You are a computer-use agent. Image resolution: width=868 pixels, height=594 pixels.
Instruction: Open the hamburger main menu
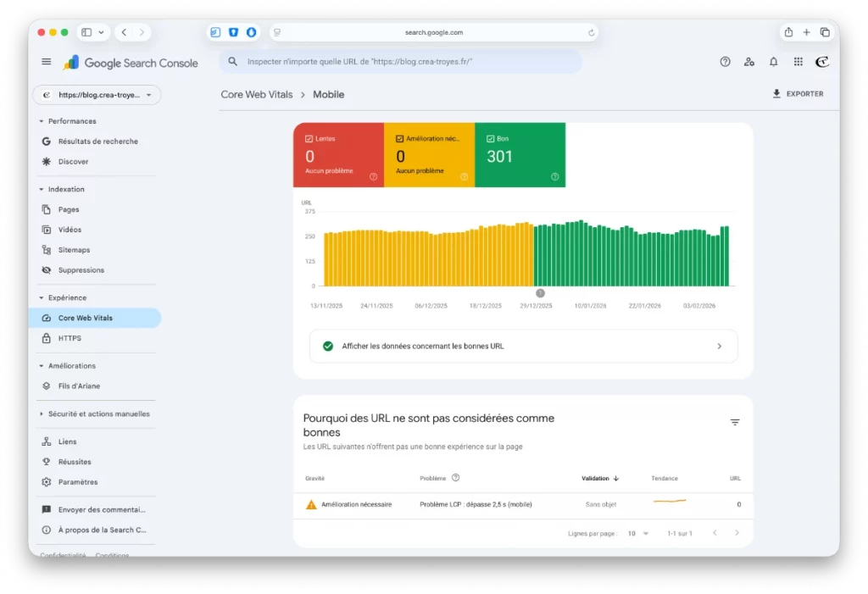tap(47, 62)
